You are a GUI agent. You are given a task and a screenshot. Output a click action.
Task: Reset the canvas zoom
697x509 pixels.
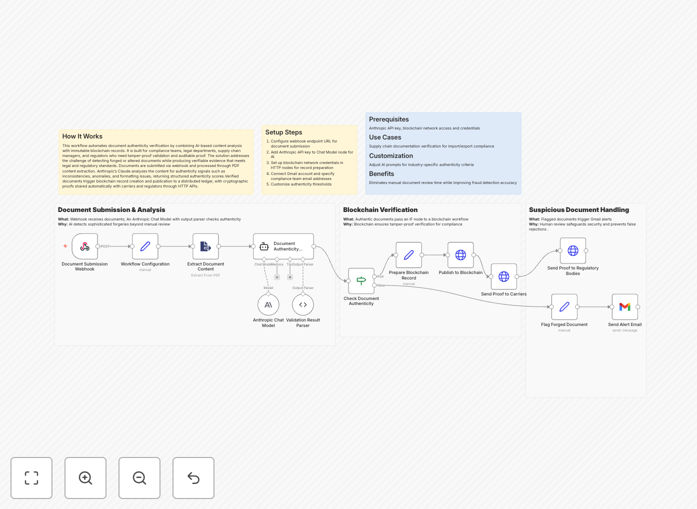pyautogui.click(x=193, y=478)
